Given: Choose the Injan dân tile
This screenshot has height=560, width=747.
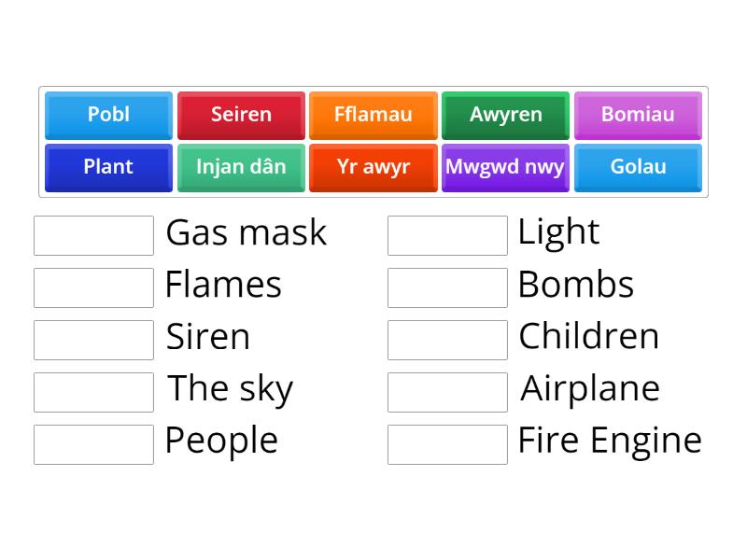Looking at the screenshot, I should (x=241, y=167).
